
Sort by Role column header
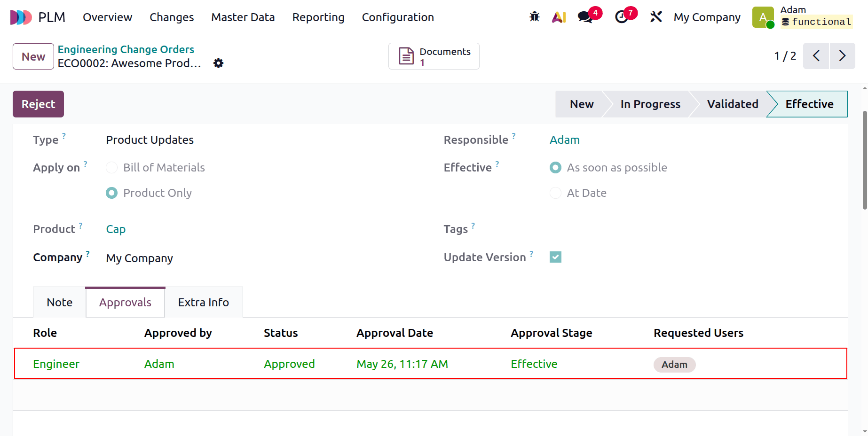45,333
